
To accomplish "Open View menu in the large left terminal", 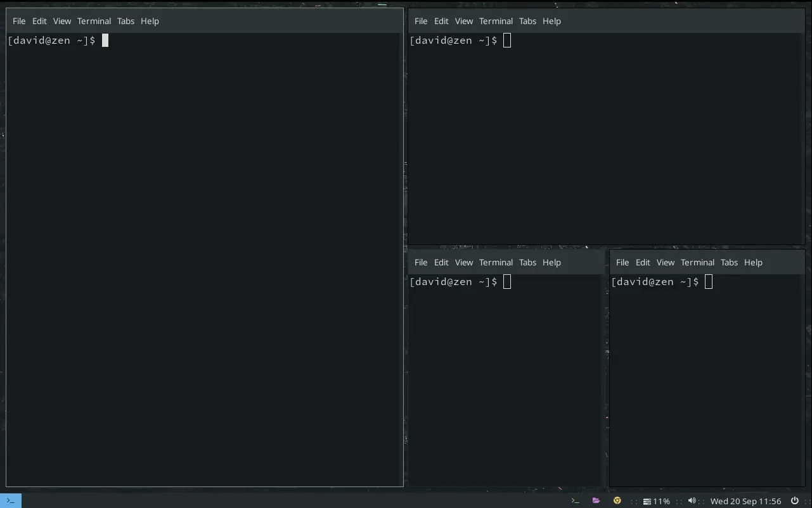I will [62, 21].
